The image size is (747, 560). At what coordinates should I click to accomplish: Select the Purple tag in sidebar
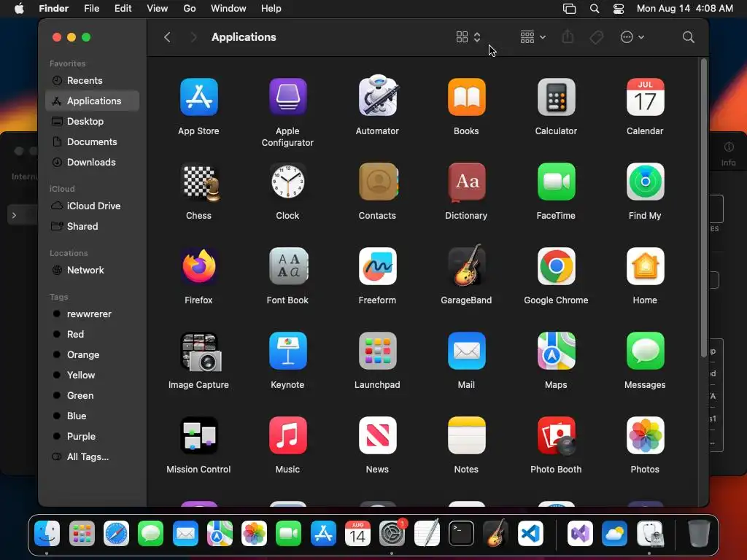pyautogui.click(x=93, y=436)
